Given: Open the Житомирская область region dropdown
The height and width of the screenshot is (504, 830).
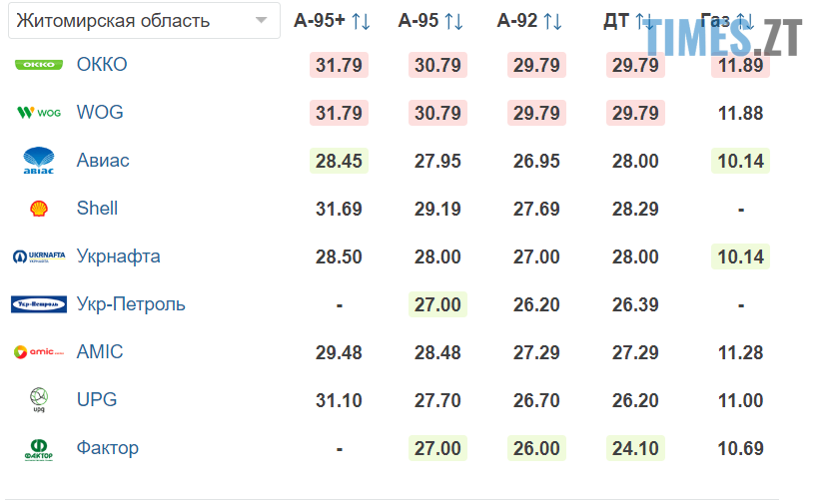Looking at the screenshot, I should click(143, 20).
